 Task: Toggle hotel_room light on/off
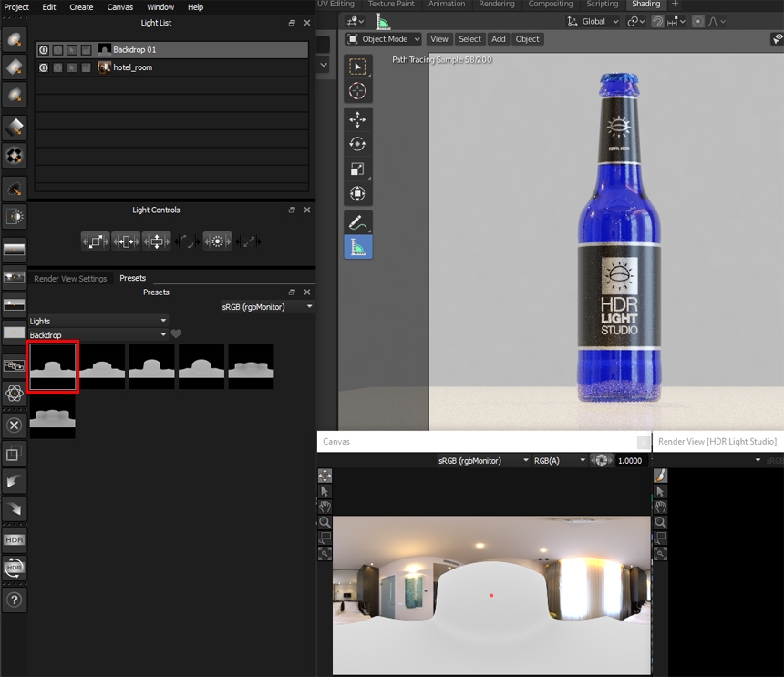click(44, 67)
